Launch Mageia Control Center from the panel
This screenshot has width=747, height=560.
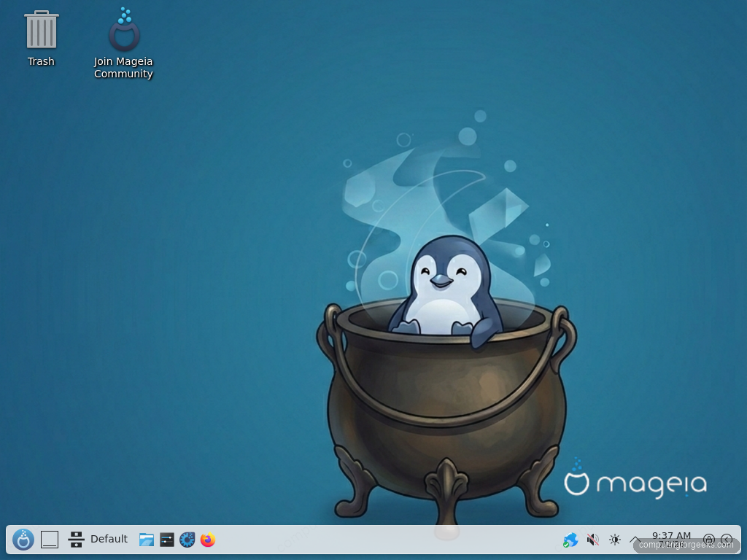point(187,540)
